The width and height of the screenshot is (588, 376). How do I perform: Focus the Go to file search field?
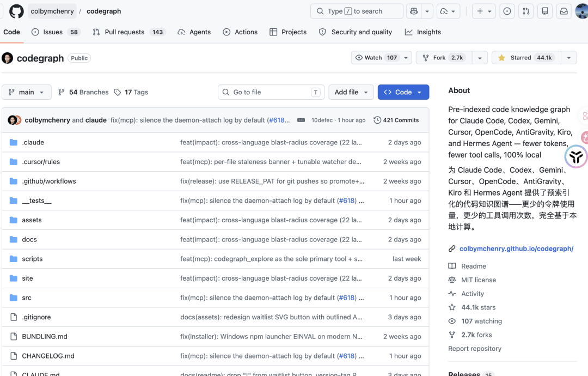(272, 92)
